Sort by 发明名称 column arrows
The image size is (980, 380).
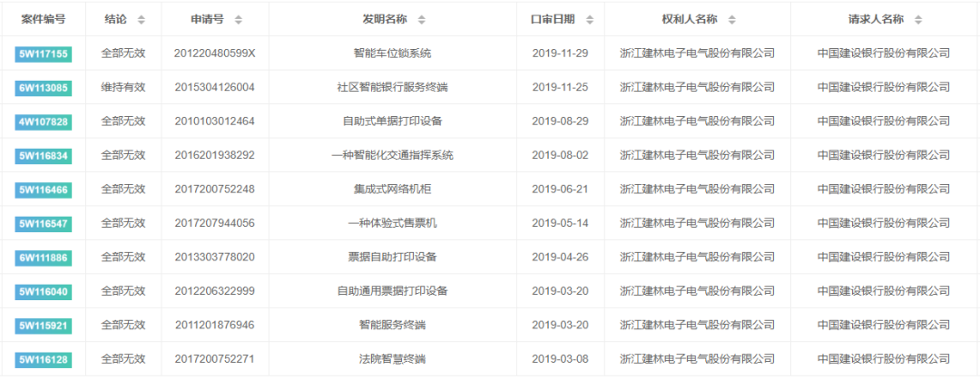[x=421, y=19]
